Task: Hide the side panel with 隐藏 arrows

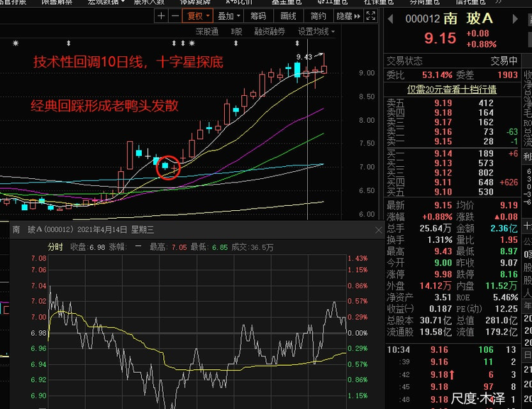Action: click(348, 16)
